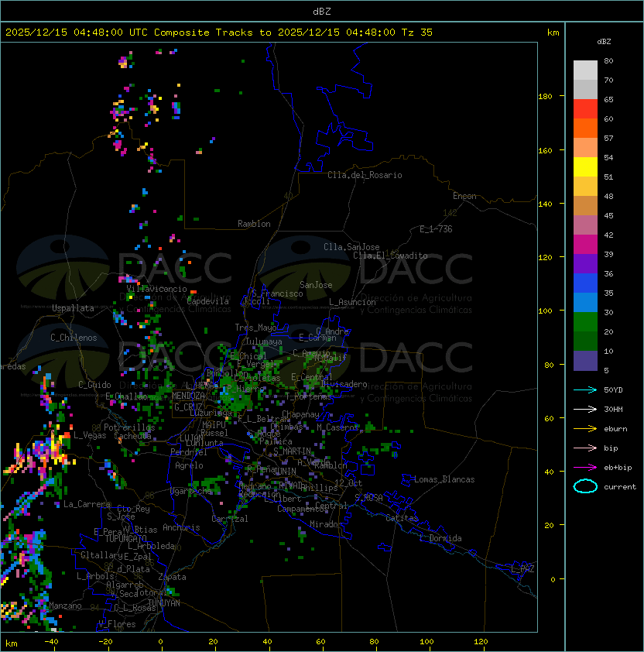Select the green 20-30 dBZ swatch
Screen dimensions: 644x652
[x=585, y=322]
